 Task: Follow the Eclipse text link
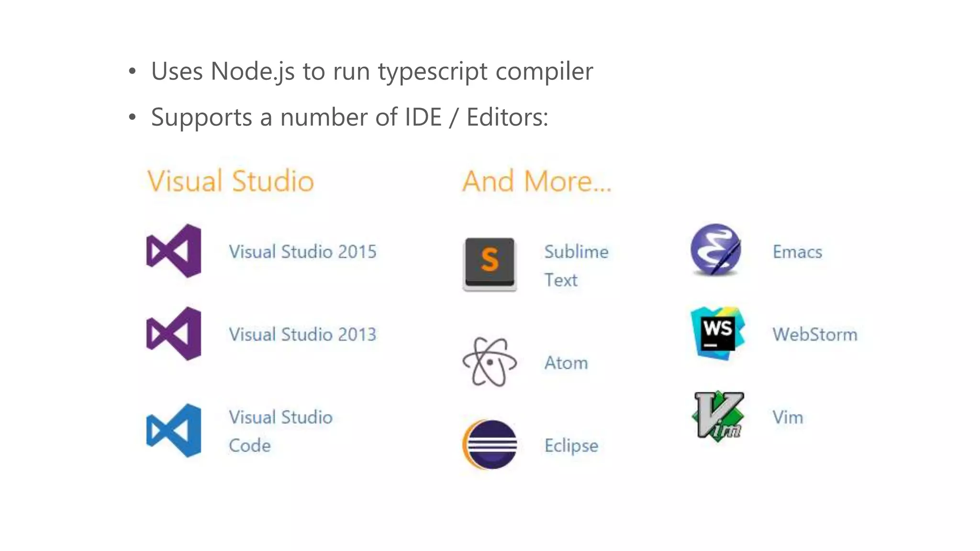tap(571, 446)
